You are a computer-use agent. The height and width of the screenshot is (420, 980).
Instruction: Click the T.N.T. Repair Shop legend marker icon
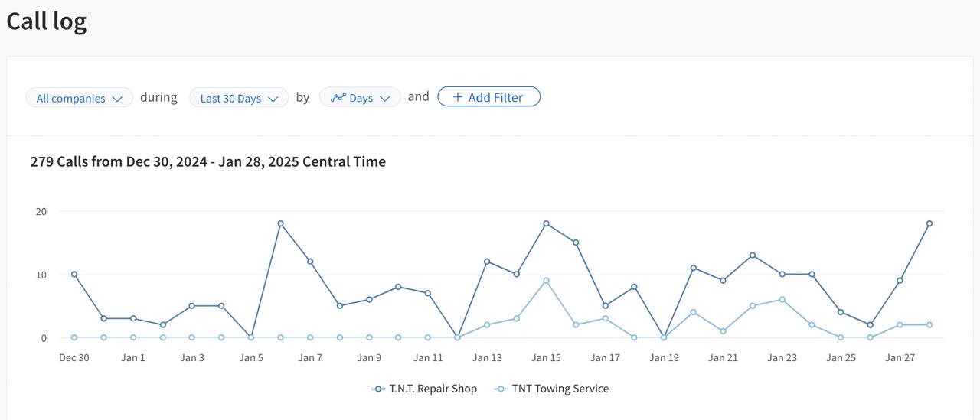click(377, 389)
